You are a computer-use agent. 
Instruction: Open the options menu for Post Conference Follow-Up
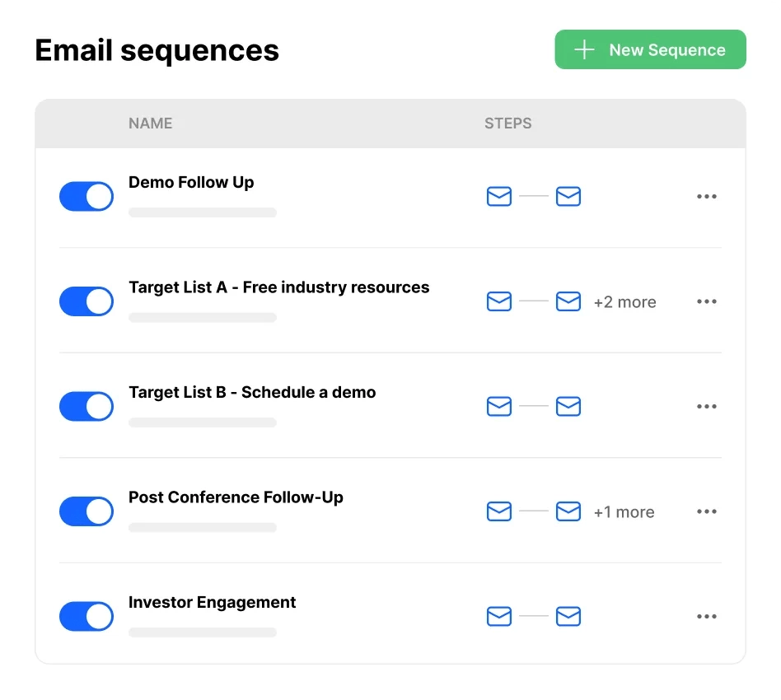coord(706,511)
